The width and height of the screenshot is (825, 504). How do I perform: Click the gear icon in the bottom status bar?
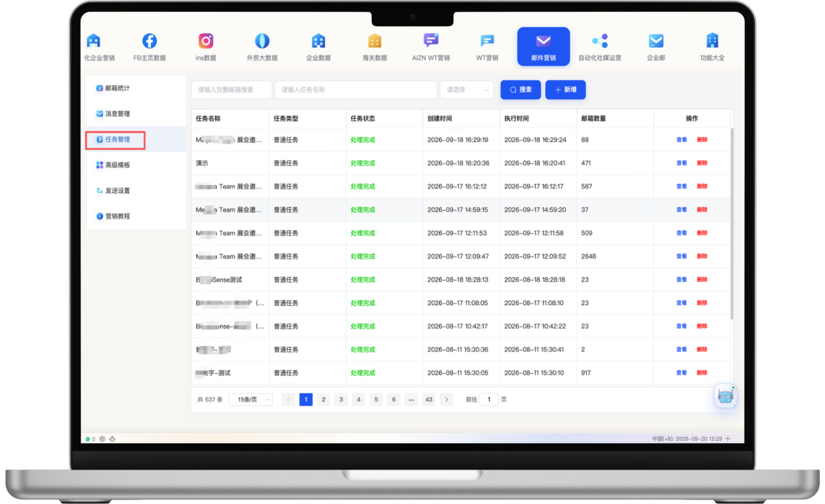pos(102,439)
